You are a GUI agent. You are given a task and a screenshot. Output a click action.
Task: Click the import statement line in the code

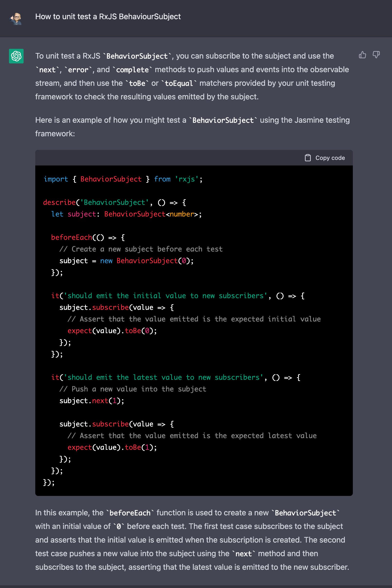point(123,179)
